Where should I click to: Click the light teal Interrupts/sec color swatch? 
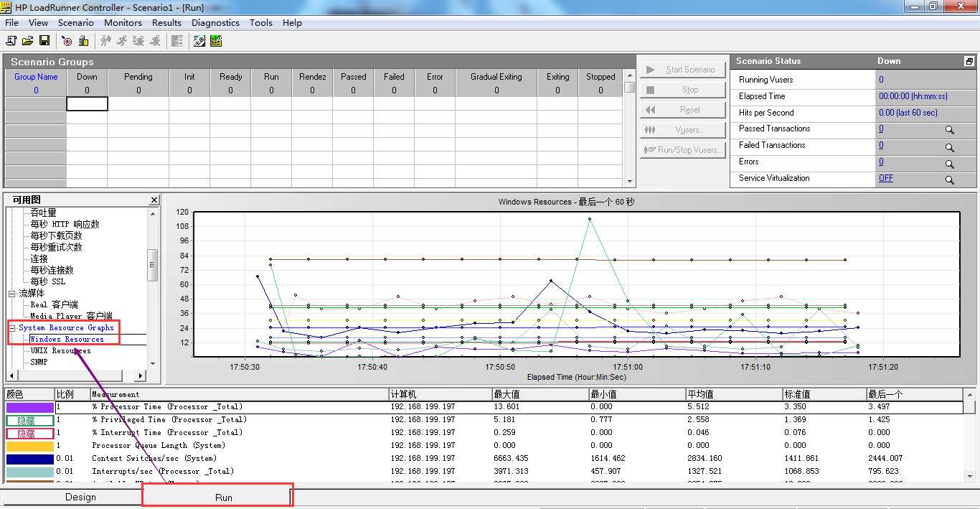(x=30, y=472)
